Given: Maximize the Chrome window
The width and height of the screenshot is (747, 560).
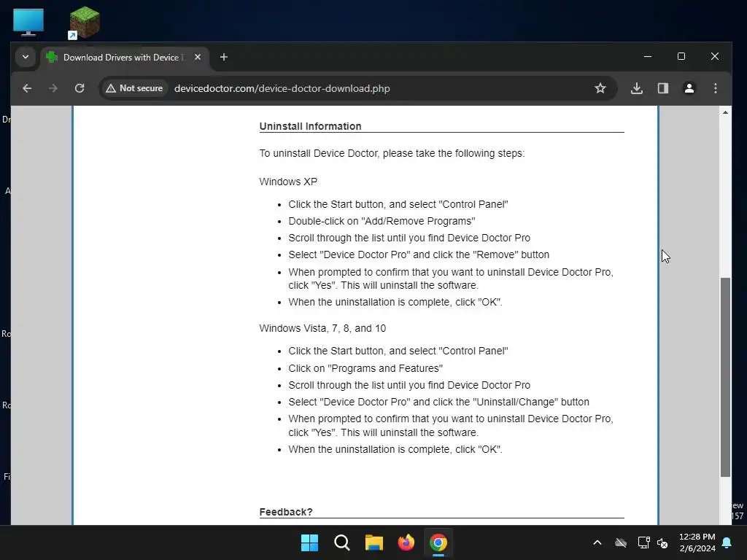Looking at the screenshot, I should coord(681,56).
